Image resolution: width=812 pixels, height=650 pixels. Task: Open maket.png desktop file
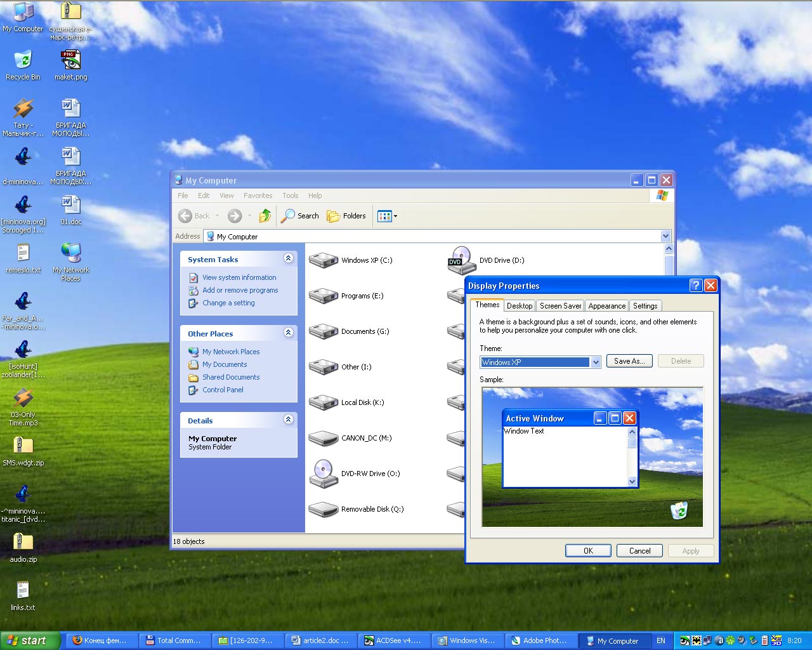tap(70, 62)
